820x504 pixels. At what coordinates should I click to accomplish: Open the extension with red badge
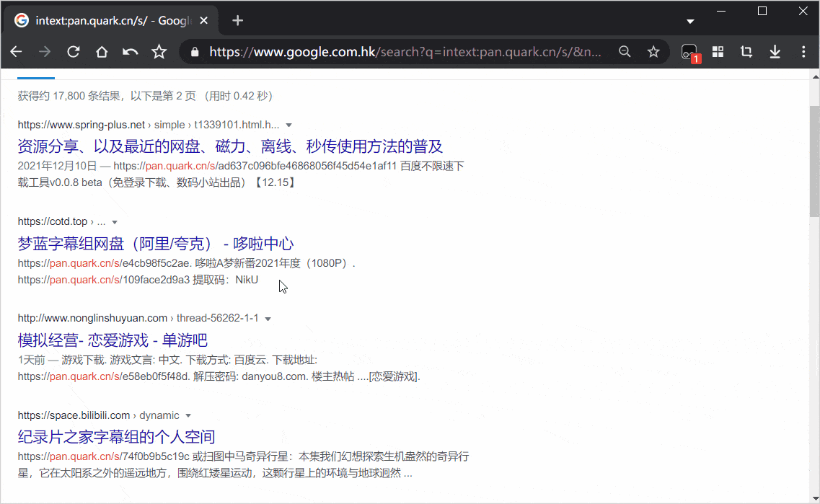click(x=689, y=53)
